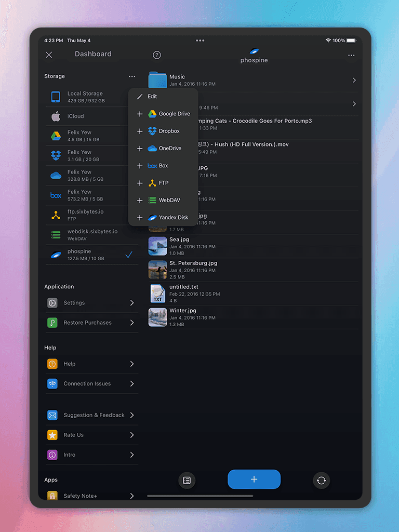Expand Settings with its chevron
Viewport: 399px width, 532px height.
(x=132, y=303)
